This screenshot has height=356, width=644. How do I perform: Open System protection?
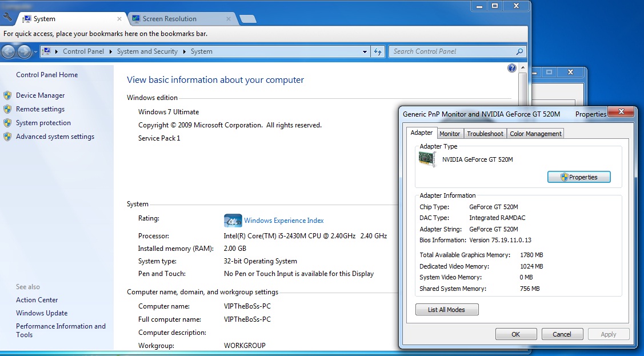[x=43, y=123]
